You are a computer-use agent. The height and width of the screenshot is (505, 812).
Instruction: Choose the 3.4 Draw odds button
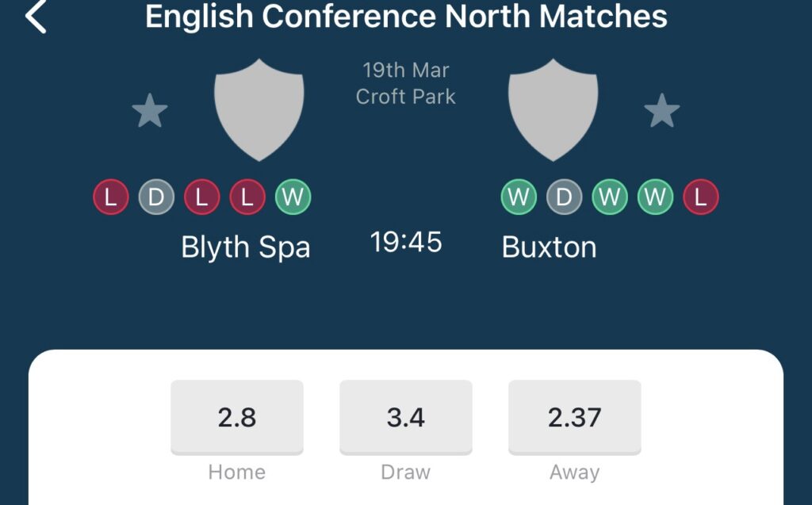tap(406, 418)
